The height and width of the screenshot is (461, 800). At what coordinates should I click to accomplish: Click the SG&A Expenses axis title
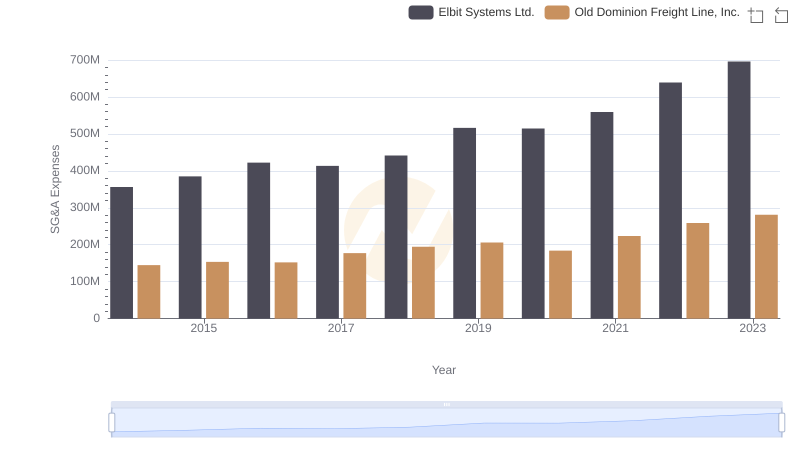tap(55, 189)
